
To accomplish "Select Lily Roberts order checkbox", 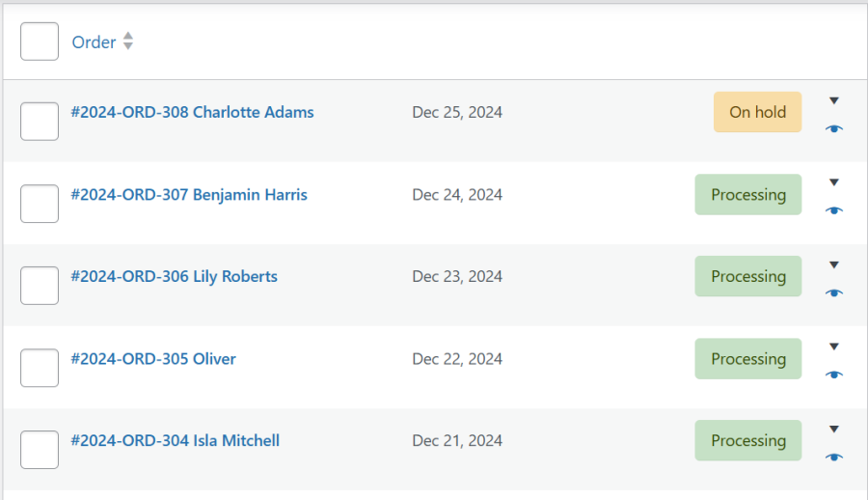I will point(40,286).
